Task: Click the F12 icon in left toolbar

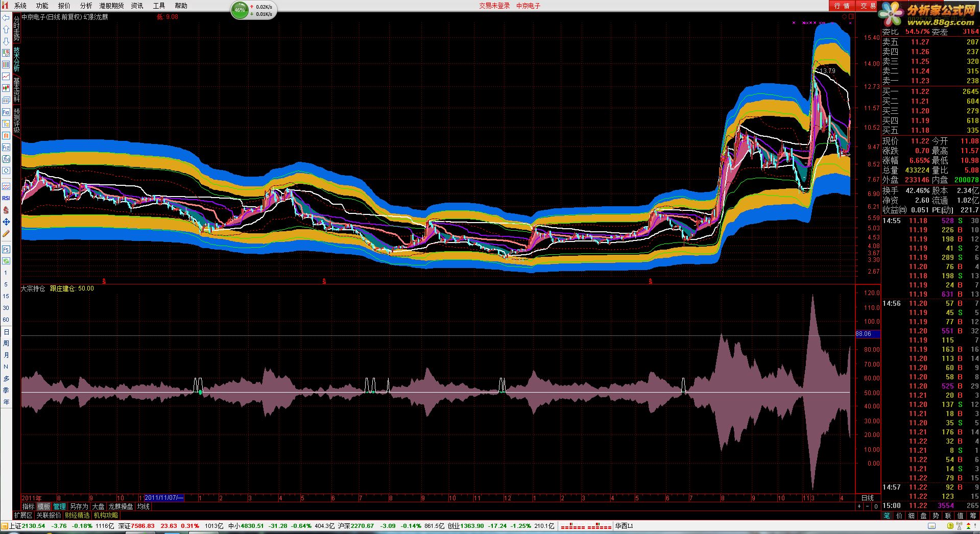Action: coord(6,148)
